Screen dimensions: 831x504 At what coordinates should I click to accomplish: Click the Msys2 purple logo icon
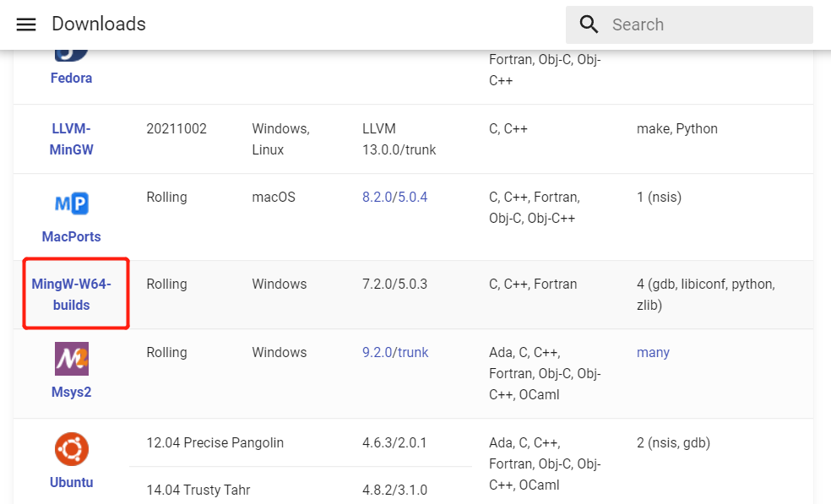click(72, 359)
